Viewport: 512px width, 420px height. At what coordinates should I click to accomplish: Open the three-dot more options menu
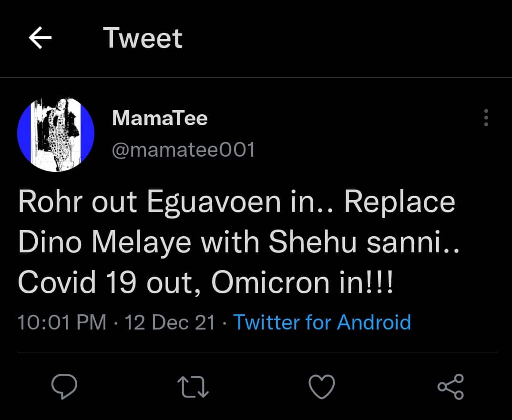tap(486, 118)
